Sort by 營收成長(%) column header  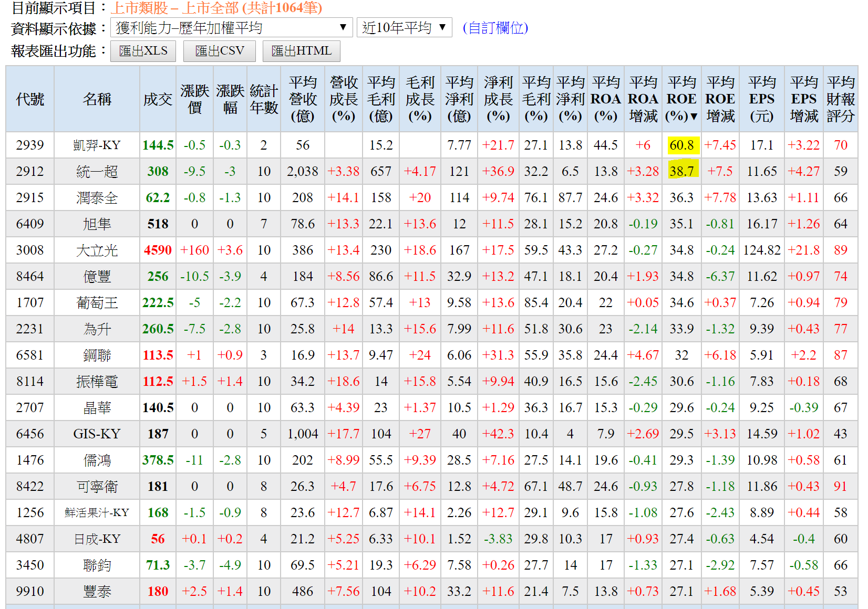click(344, 99)
